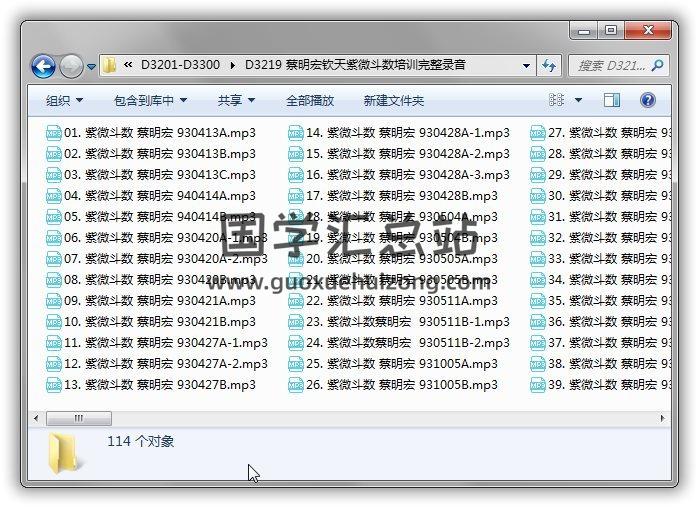Select file row 36. 紫微斗数 蔡明宏
Screen dimensions: 699x508
click(600, 322)
